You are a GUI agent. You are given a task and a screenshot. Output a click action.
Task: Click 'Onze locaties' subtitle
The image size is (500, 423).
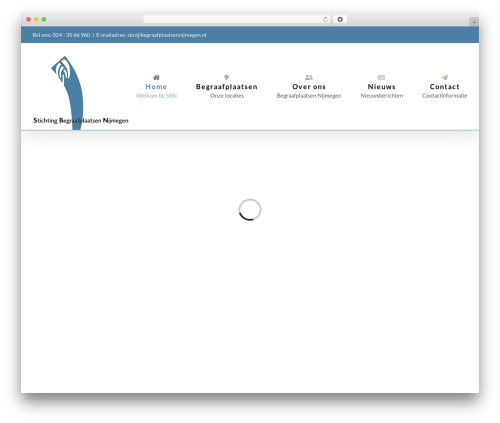[x=227, y=96]
